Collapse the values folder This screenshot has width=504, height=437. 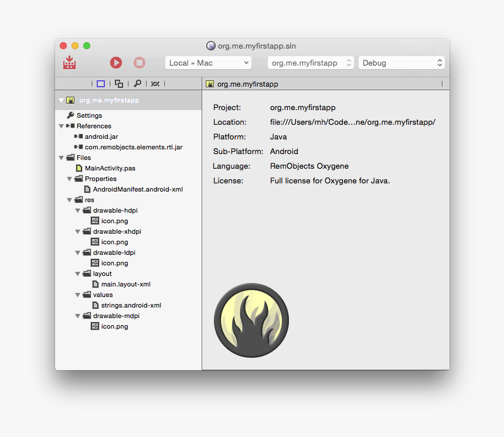click(77, 295)
